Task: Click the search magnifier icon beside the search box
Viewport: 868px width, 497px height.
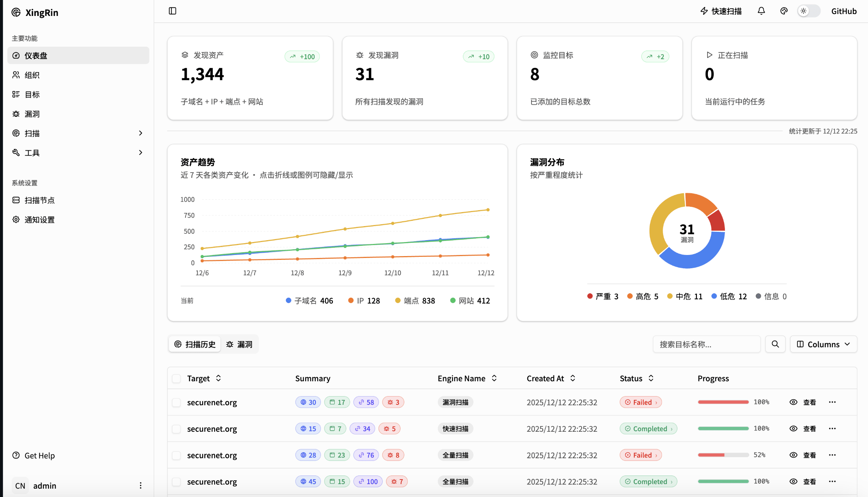Action: tap(775, 344)
